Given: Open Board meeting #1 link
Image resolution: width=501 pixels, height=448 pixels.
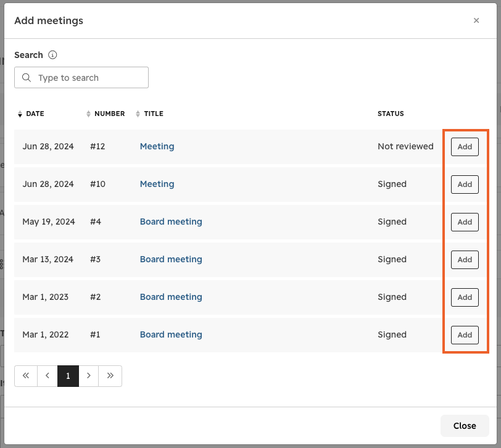Looking at the screenshot, I should pos(171,334).
